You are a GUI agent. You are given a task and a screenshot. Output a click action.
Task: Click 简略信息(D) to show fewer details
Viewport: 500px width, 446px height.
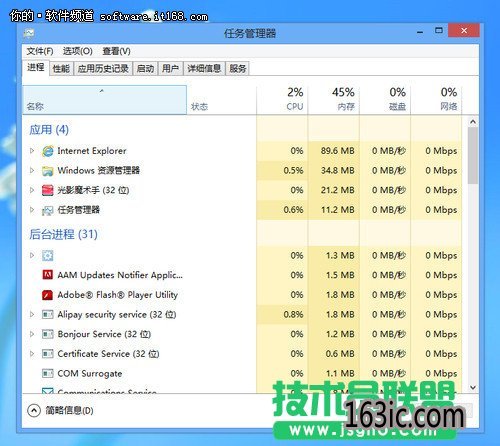[69, 410]
